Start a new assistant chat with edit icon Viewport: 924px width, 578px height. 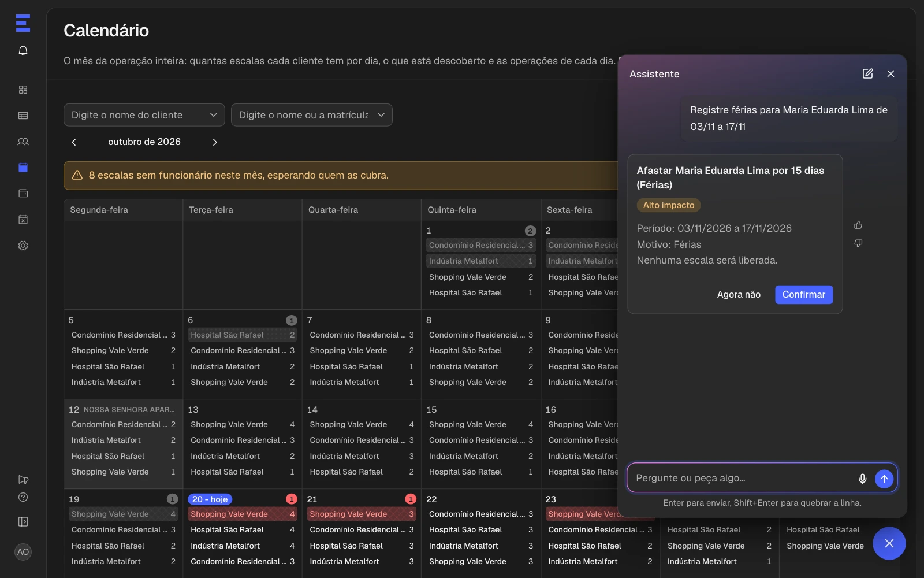click(867, 73)
